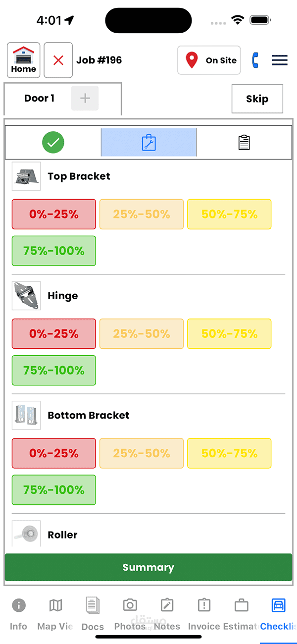Open the Notes tab
This screenshot has width=297, height=644.
167,614
